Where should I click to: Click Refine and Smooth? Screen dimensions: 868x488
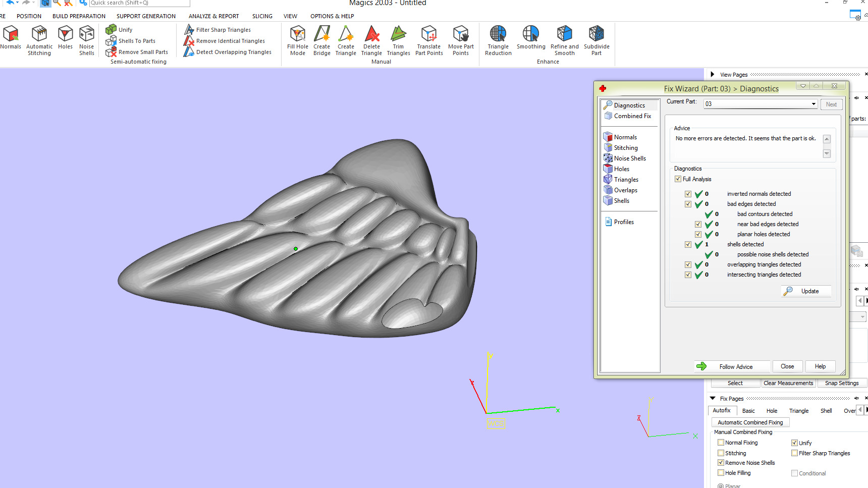point(565,40)
